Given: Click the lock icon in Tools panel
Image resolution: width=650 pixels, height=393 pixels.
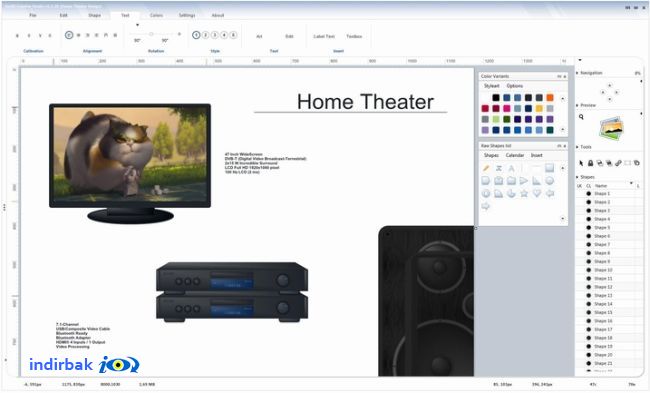Looking at the screenshot, I should point(590,163).
